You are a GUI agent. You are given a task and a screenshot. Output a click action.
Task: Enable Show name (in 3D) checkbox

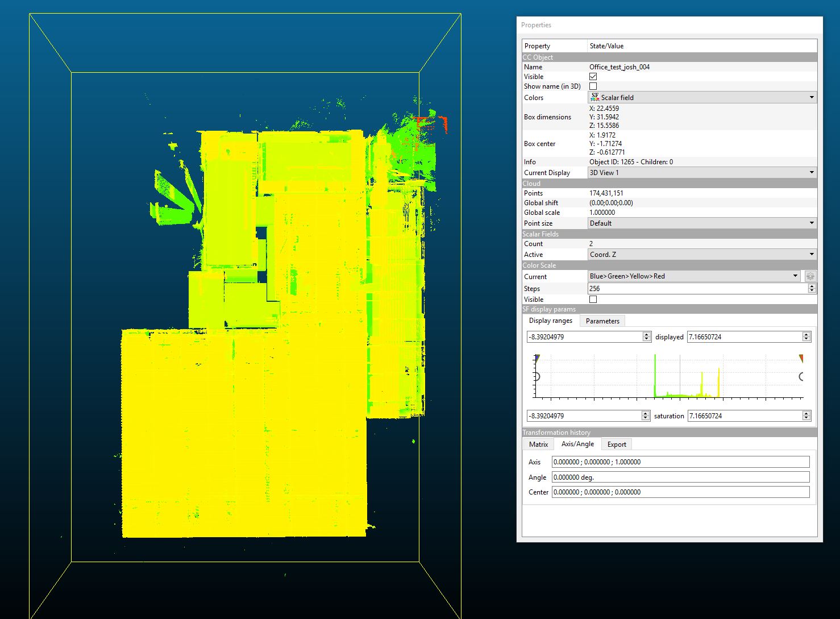coord(593,86)
